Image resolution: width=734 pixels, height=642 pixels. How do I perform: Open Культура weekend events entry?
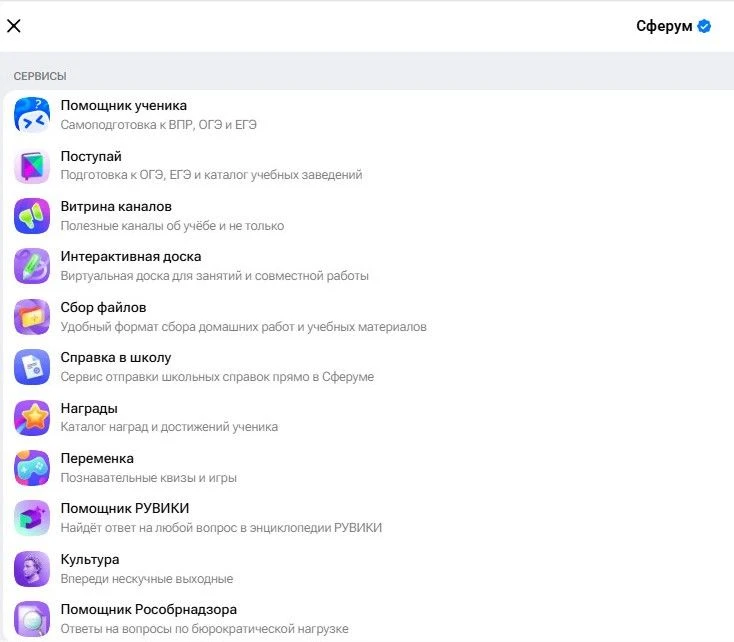point(367,569)
